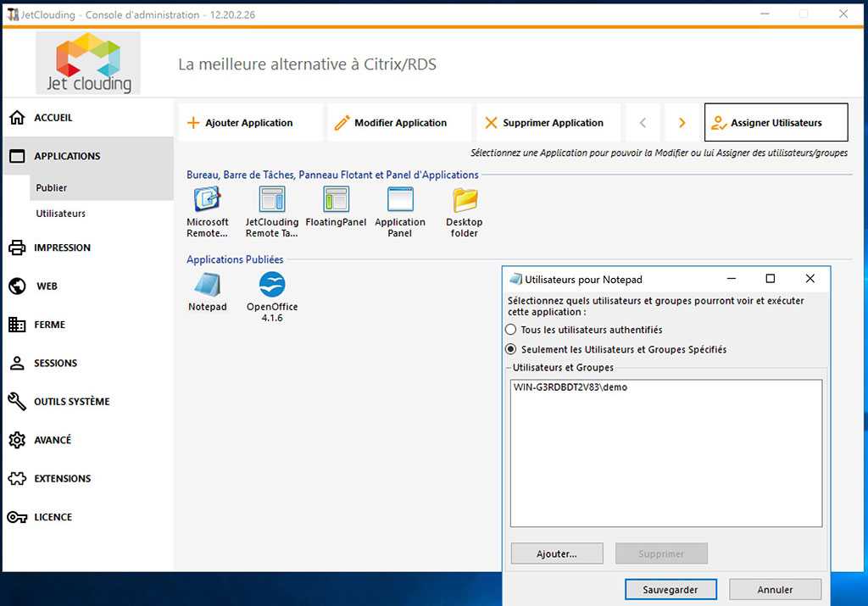Image resolution: width=868 pixels, height=606 pixels.
Task: Select the WIN-G3RDBDT2V83\demo user entry
Action: click(570, 387)
